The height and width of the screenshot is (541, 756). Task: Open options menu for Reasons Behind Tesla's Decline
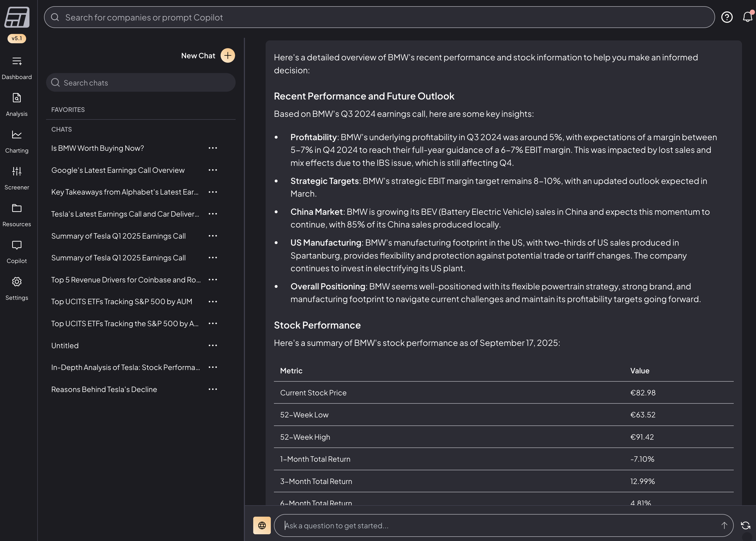tap(213, 389)
